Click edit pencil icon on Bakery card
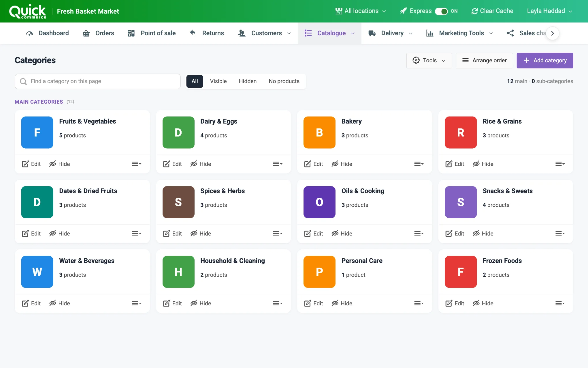This screenshot has height=368, width=588. (x=308, y=164)
